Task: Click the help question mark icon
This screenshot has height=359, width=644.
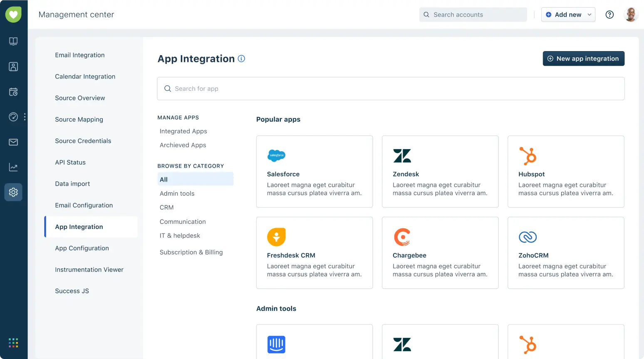Action: pyautogui.click(x=609, y=15)
